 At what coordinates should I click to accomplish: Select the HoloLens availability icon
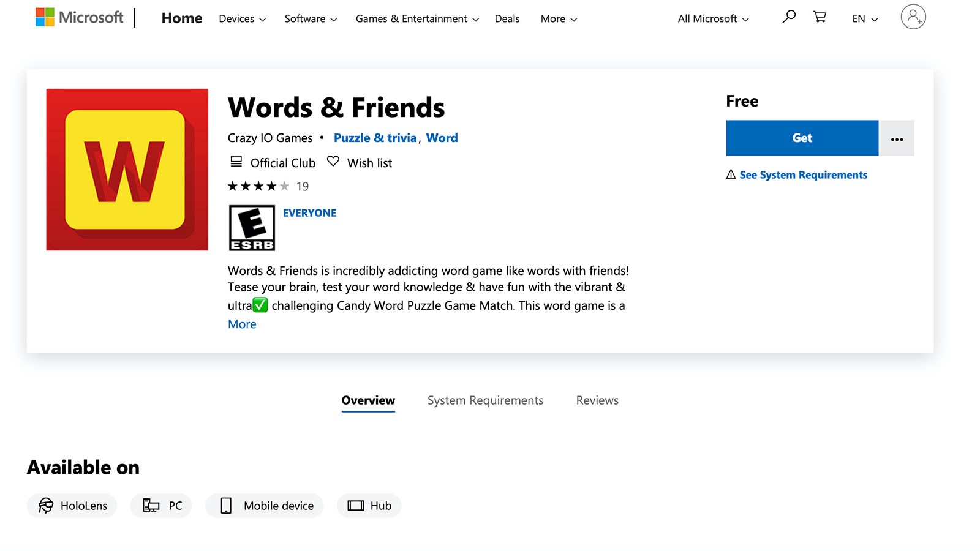46,506
